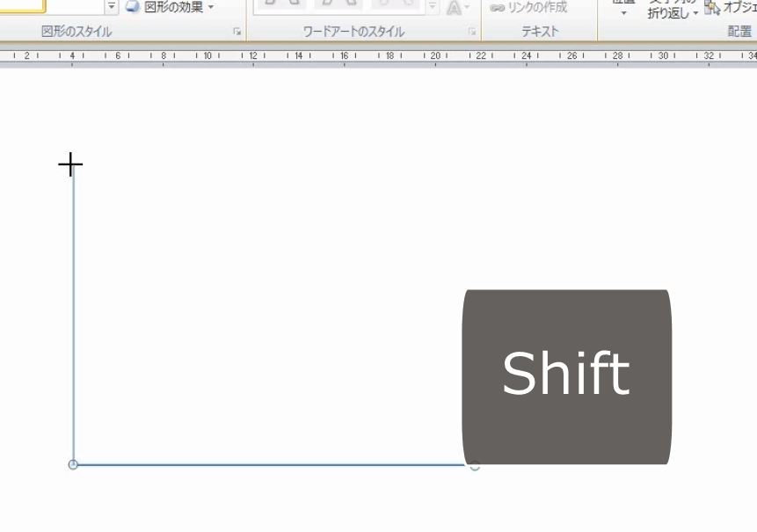This screenshot has height=532, width=757.
Task: Click the 配置 group label
Action: pos(739,32)
